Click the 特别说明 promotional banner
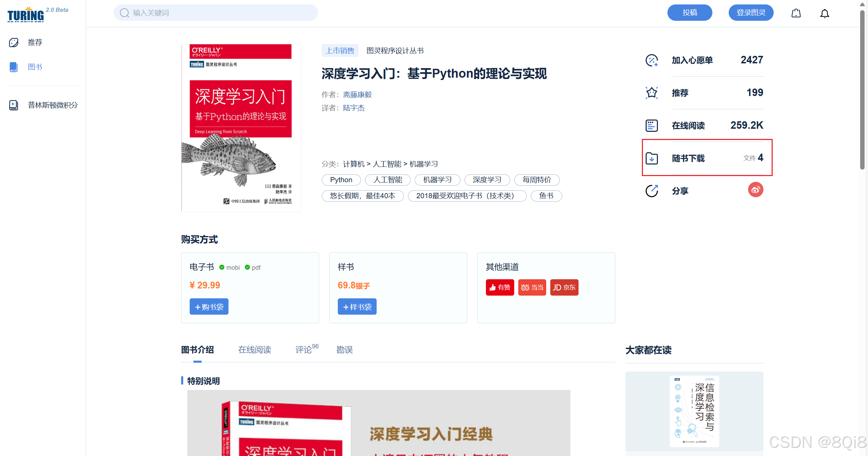Viewport: 868px width, 456px height. point(379,423)
